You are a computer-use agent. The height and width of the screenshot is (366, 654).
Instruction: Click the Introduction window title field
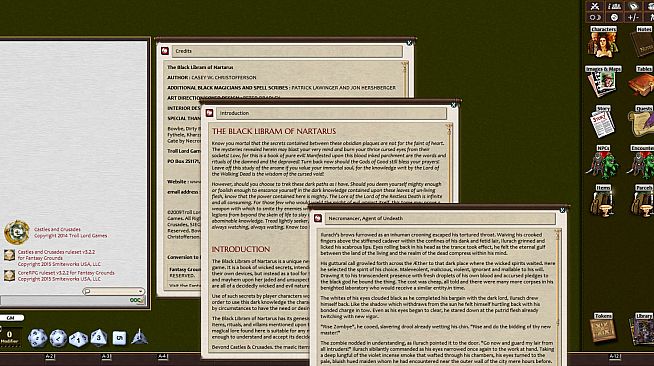(x=331, y=113)
